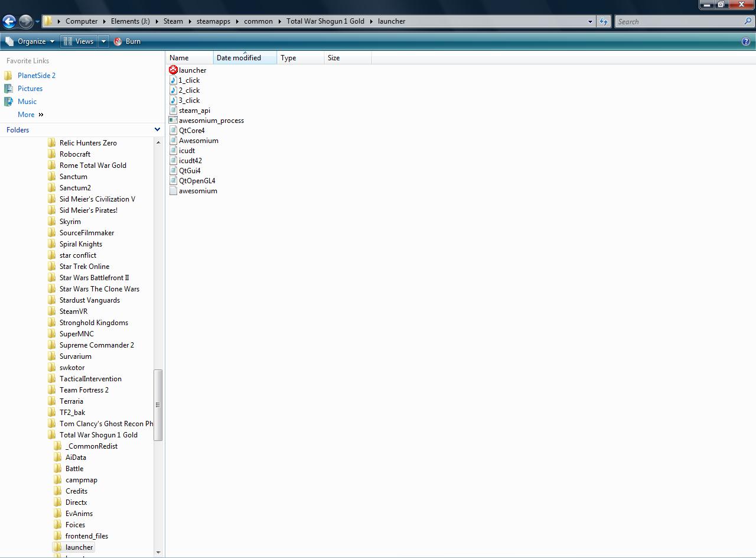Go to Steam breadcrumb in address bar
The height and width of the screenshot is (558, 756).
173,21
